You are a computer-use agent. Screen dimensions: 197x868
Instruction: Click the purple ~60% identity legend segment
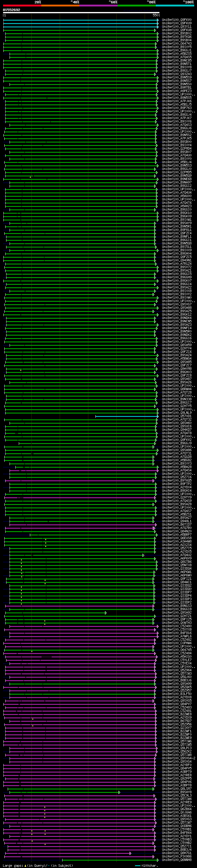click(98, 6)
